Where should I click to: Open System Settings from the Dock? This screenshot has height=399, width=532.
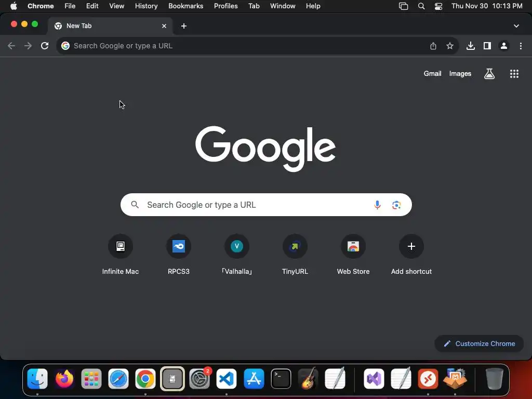tap(199, 379)
